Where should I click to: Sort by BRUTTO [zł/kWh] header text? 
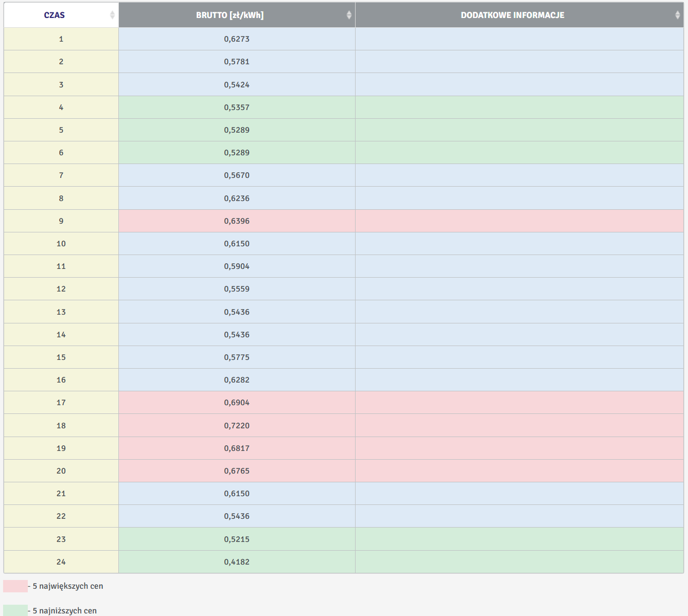point(230,15)
